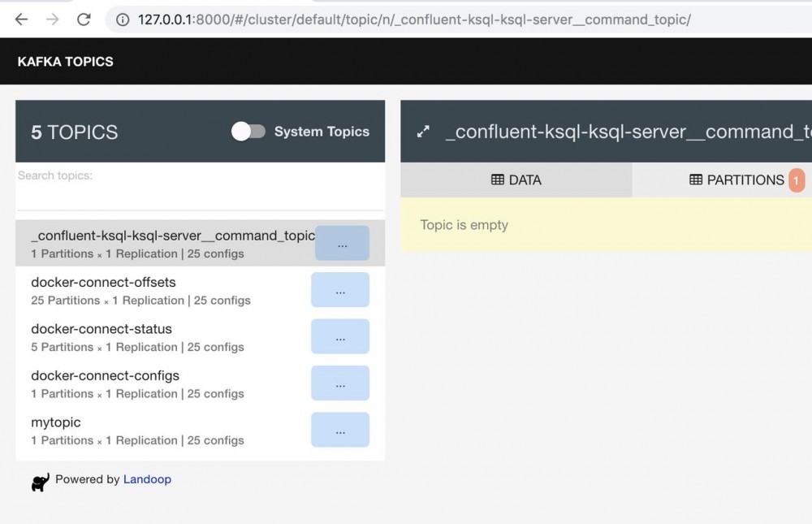The image size is (812, 524).
Task: Open options for docker-connect-status topic
Action: click(340, 336)
